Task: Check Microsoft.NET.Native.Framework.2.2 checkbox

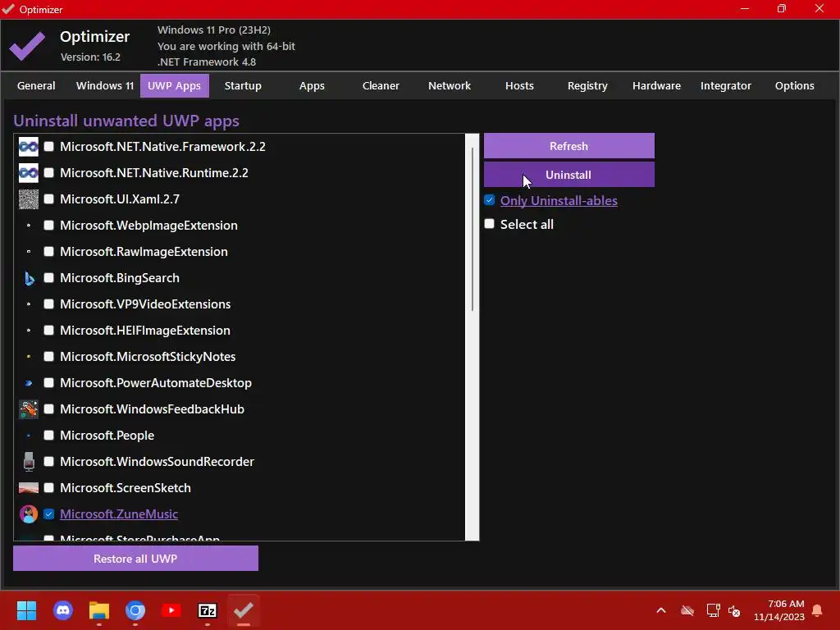Action: pos(48,147)
